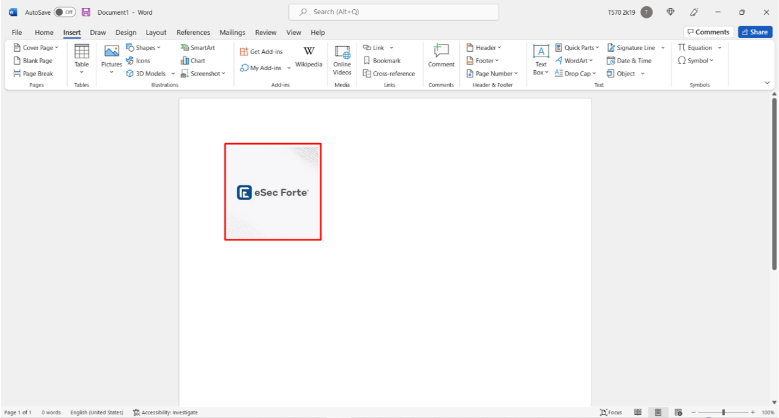This screenshot has height=418, width=779.
Task: Add a new Comment from ribbon
Action: [441, 56]
